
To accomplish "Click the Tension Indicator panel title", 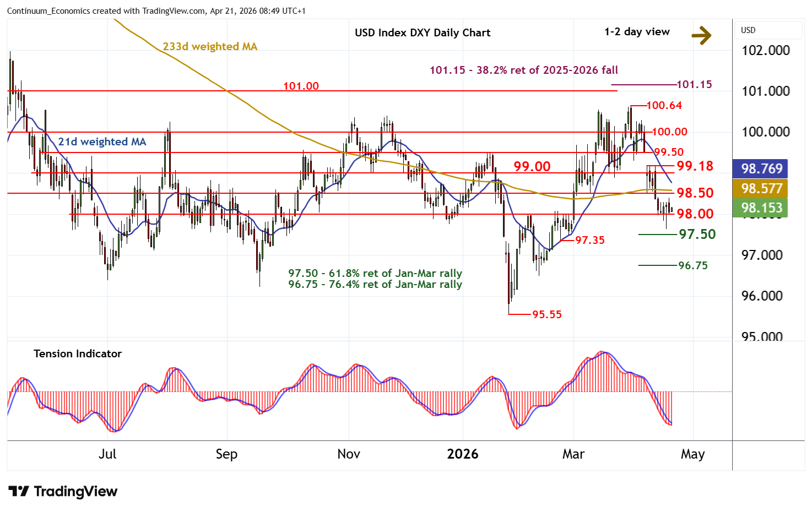I will click(x=78, y=354).
